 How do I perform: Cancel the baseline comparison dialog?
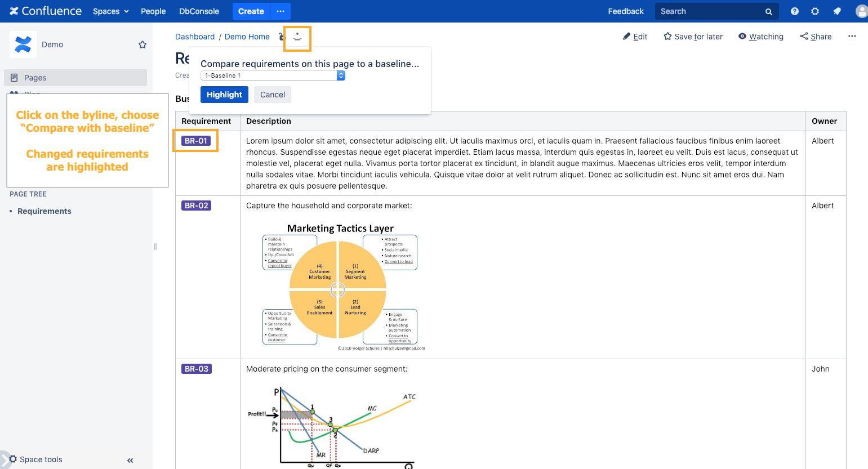pos(273,95)
